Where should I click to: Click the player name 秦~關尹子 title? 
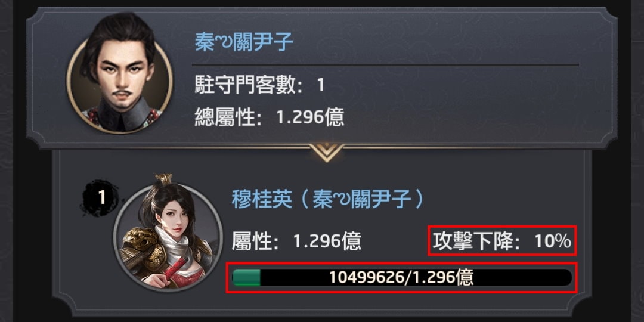pos(244,42)
